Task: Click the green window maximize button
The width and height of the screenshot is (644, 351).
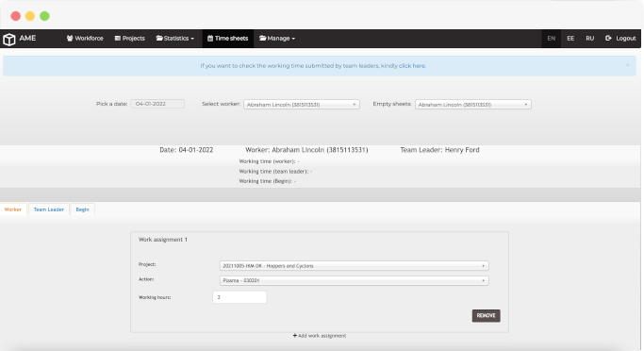Action: pos(44,16)
